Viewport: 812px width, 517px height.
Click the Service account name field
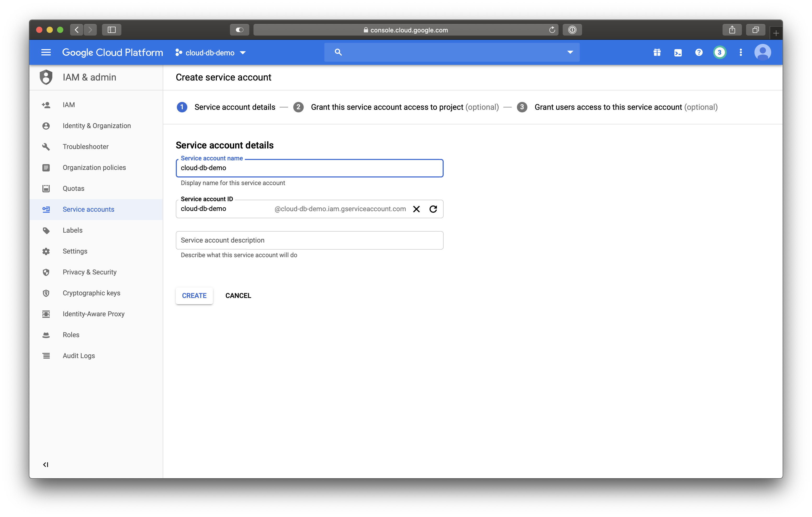[x=309, y=168]
